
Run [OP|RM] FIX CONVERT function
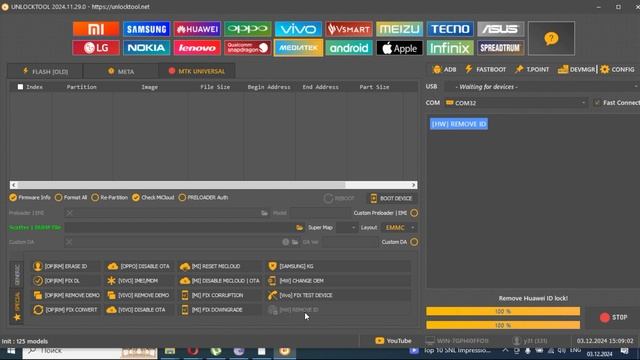click(65, 310)
